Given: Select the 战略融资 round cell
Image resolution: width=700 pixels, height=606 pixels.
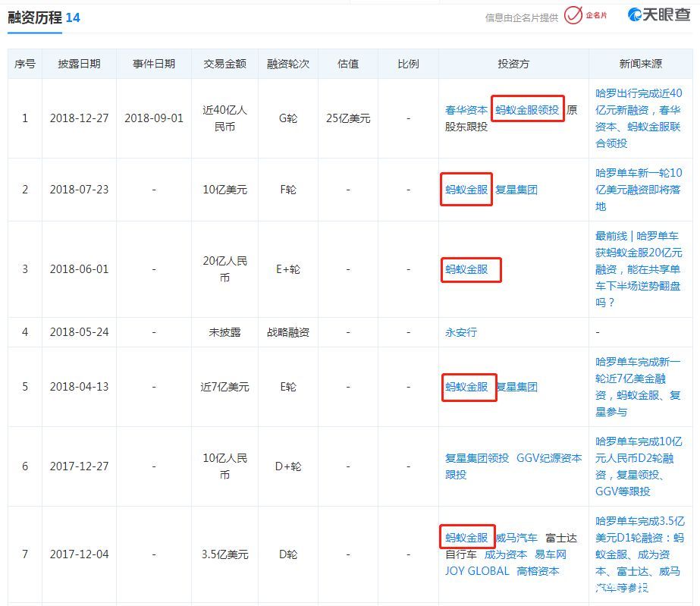Looking at the screenshot, I should [288, 332].
